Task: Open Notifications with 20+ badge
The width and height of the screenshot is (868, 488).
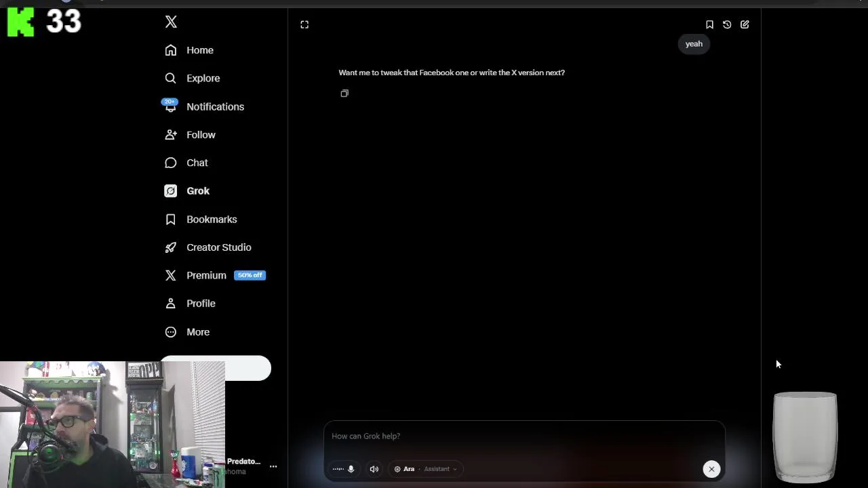Action: click(204, 106)
